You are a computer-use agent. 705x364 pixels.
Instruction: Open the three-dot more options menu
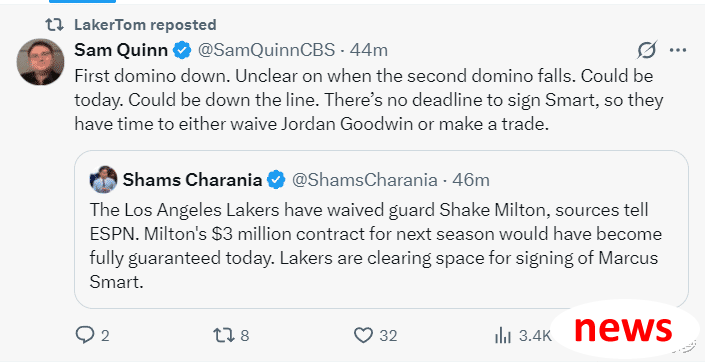[678, 50]
